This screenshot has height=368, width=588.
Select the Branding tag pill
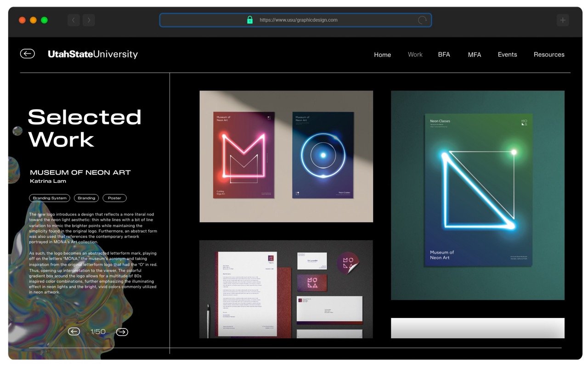pyautogui.click(x=86, y=198)
